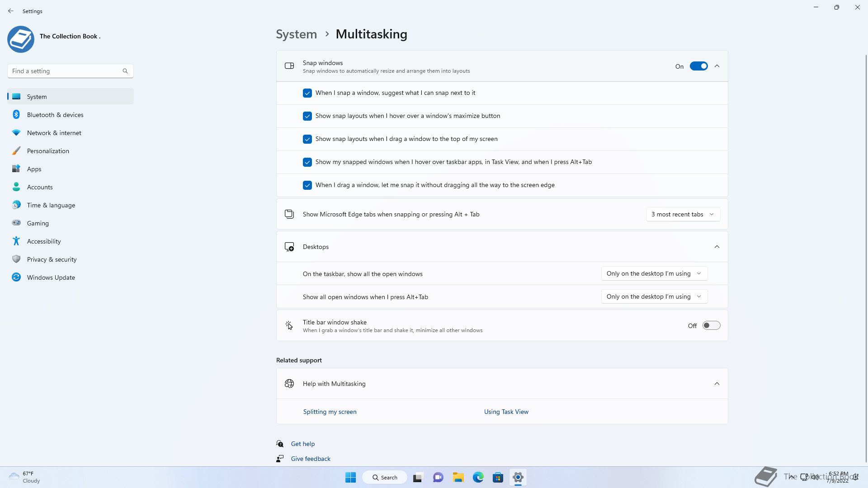This screenshot has width=868, height=488.
Task: Click the Get help icon
Action: [x=280, y=444]
